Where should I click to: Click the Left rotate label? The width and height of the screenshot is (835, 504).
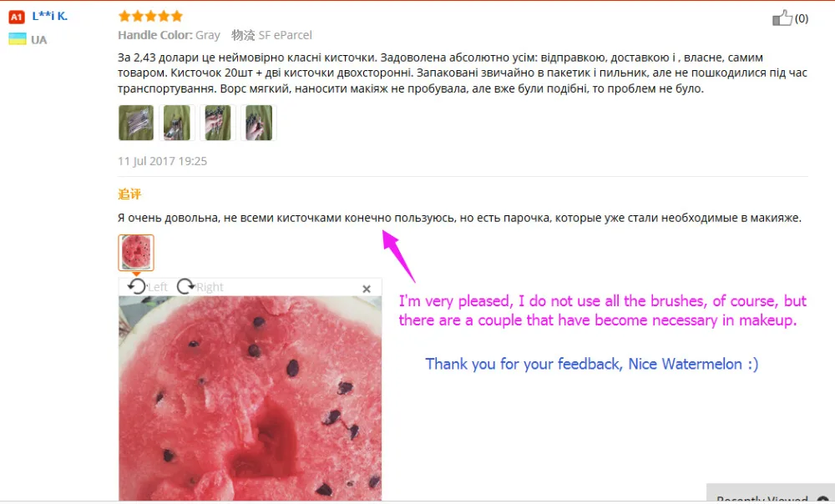click(x=158, y=287)
